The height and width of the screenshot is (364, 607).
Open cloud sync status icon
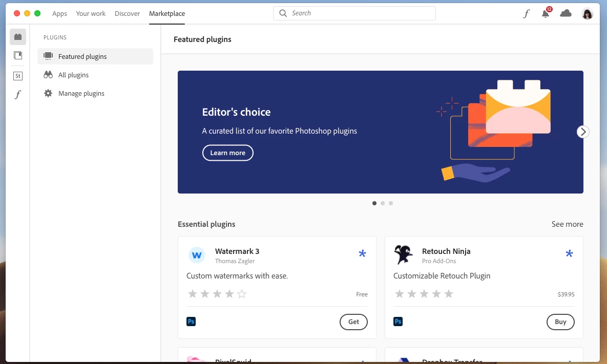(566, 13)
